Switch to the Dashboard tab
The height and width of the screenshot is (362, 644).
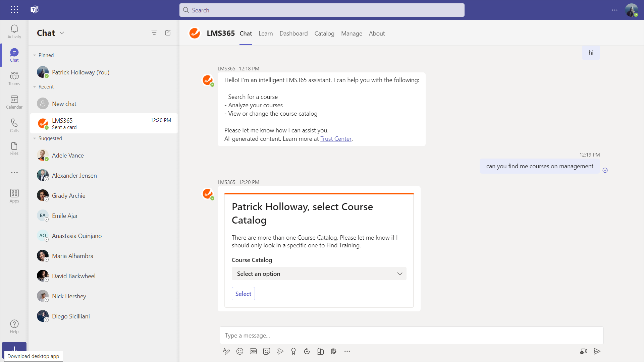[x=293, y=34]
